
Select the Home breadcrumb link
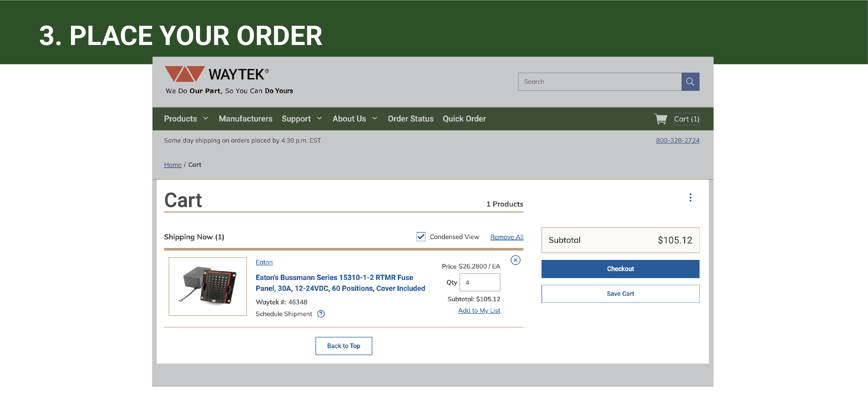click(173, 164)
